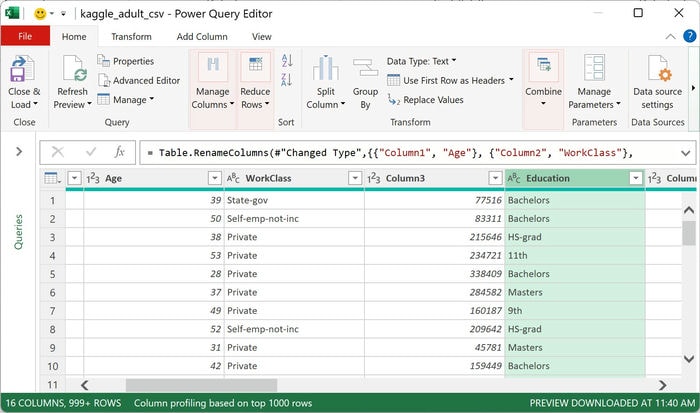Viewport: 700px width, 413px height.
Task: Click the Reduce Rows icon
Action: tap(255, 67)
